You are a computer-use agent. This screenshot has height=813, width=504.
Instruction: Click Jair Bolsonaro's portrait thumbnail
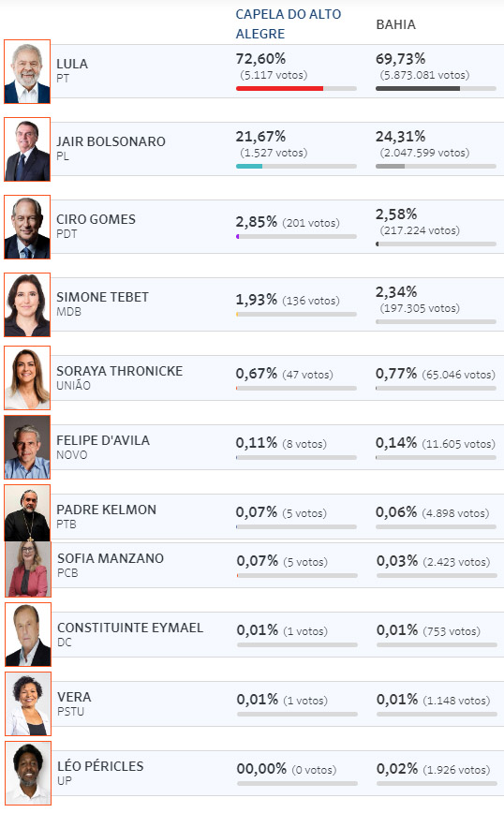27,149
